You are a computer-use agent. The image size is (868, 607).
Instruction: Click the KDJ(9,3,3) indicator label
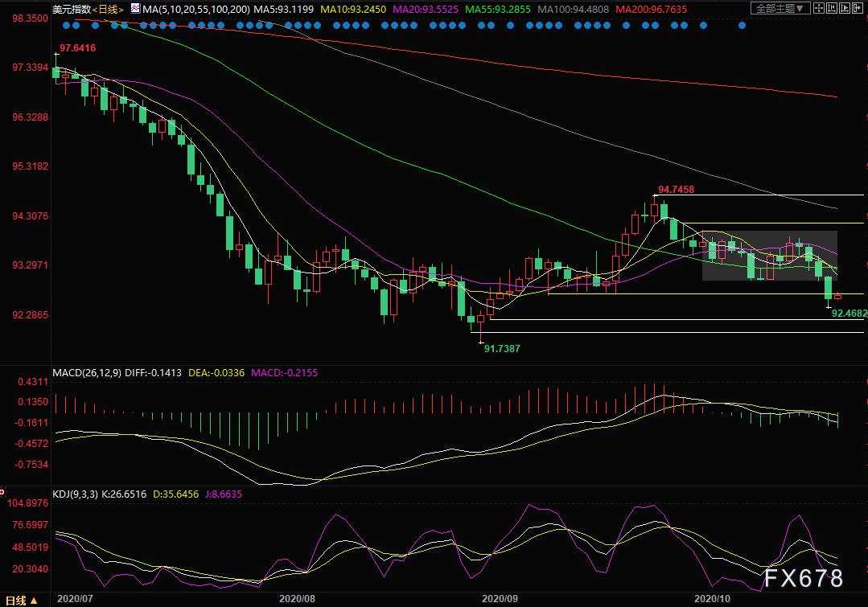pyautogui.click(x=76, y=494)
